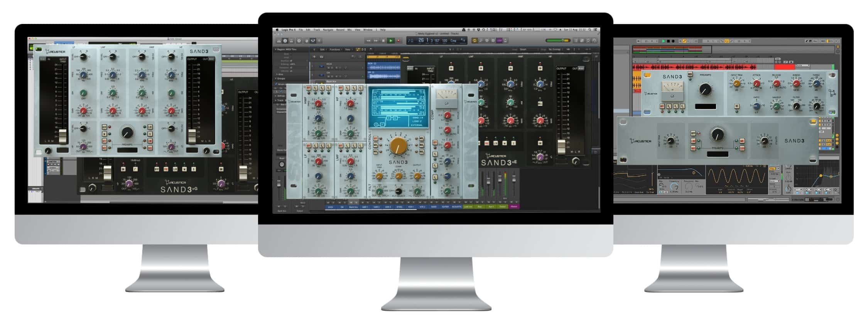
Task: Open the Record menu in Logic Pro X
Action: point(340,30)
